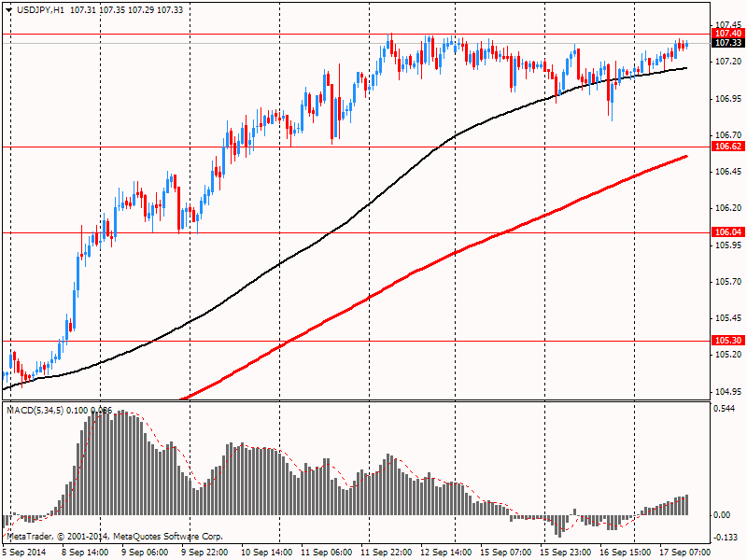The height and width of the screenshot is (560, 747).
Task: Click the 15 Sep 23:00 time label
Action: [x=566, y=552]
